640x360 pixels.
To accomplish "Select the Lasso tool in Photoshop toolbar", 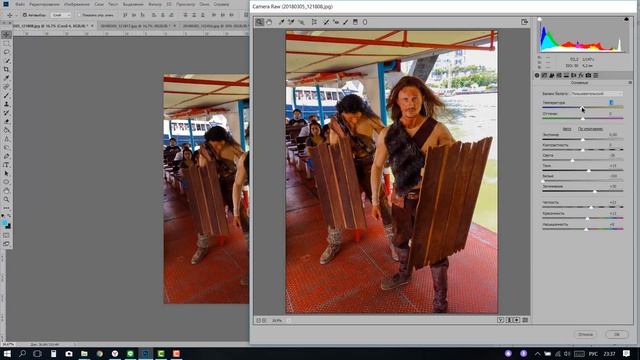I will point(6,52).
